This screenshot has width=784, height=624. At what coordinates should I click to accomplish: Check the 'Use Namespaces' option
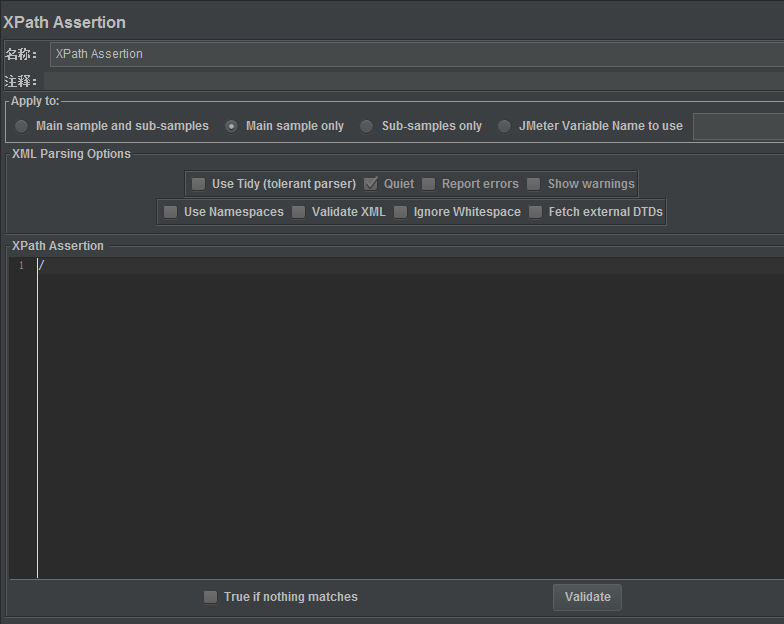point(171,212)
